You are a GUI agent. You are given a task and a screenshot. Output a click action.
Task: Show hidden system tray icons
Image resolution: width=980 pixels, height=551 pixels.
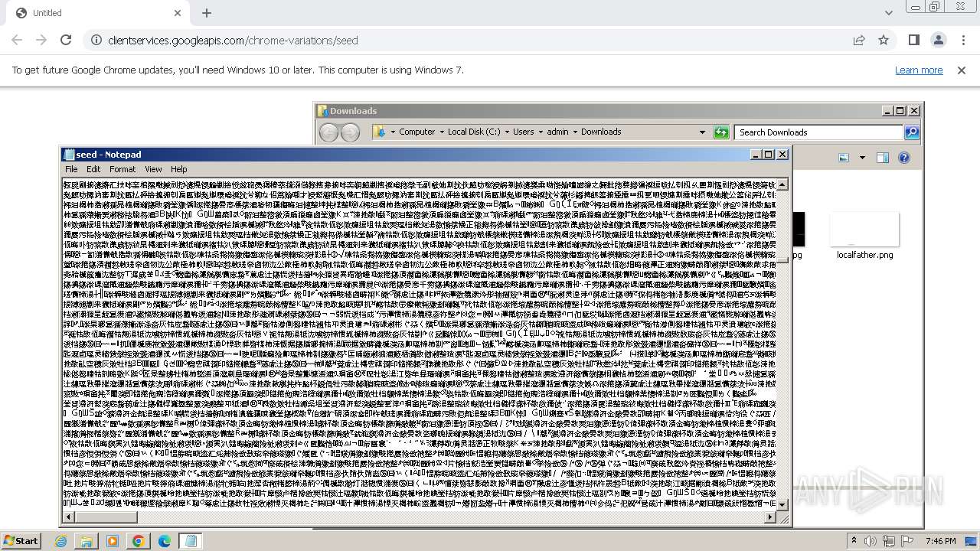tap(854, 541)
